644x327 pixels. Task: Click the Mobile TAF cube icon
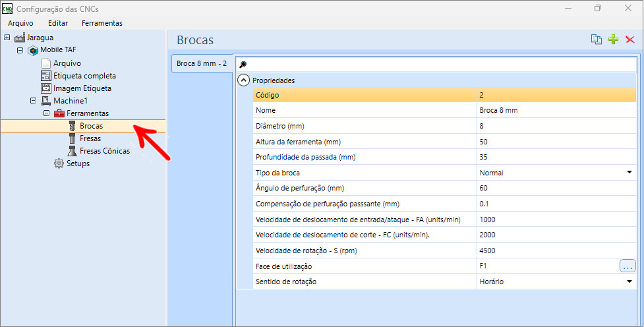coord(33,50)
